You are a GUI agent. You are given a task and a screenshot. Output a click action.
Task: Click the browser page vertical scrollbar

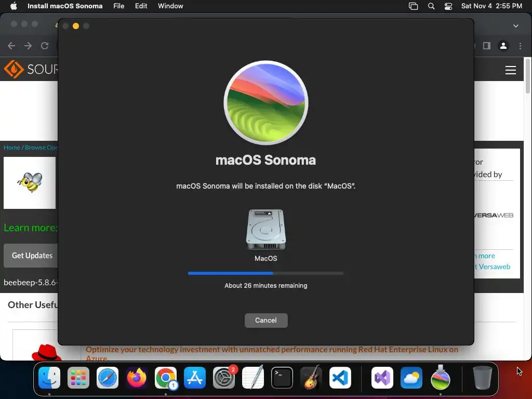[x=528, y=76]
